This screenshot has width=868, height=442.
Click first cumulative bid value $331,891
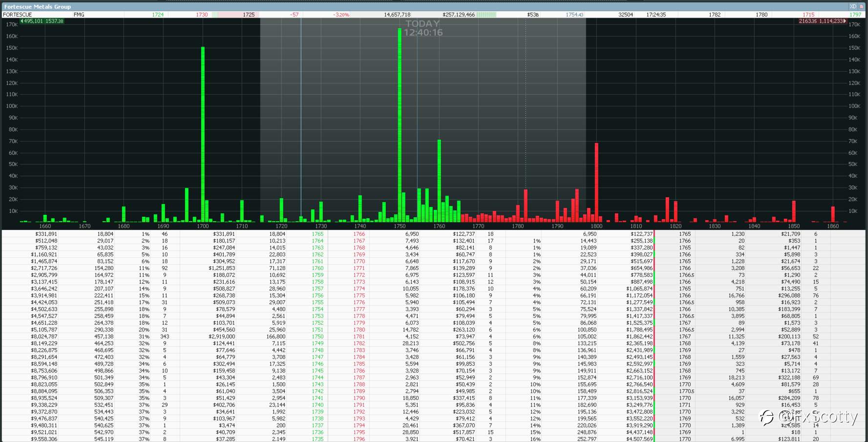pyautogui.click(x=45, y=234)
